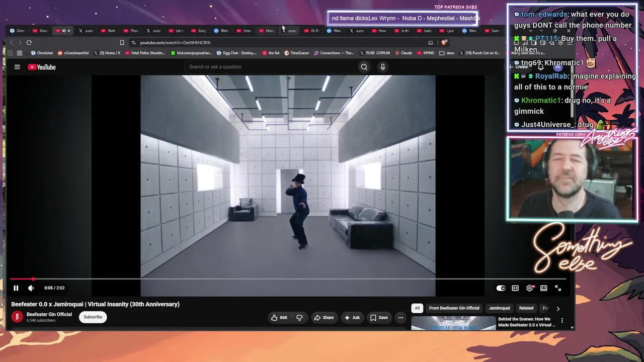Go back in the browser

(12, 43)
